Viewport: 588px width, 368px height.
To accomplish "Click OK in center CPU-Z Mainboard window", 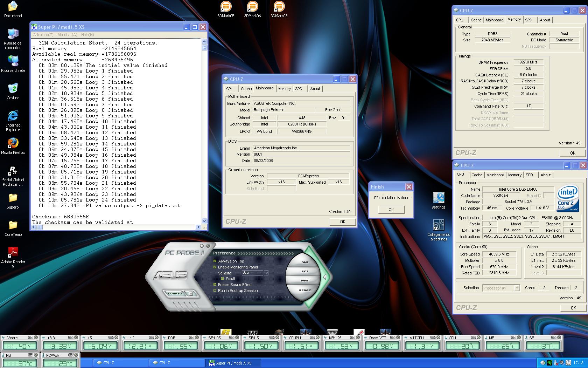I will click(343, 222).
